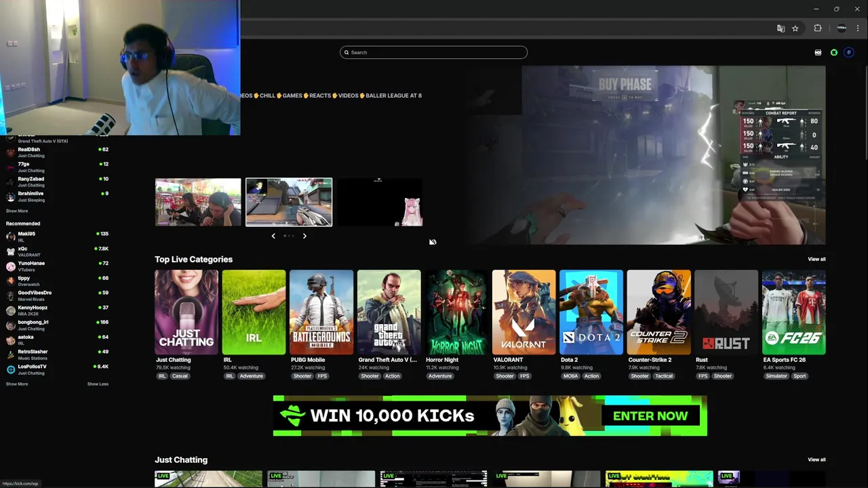Open tippy recommended channel
Screen dimensions: 868x488
click(57, 281)
